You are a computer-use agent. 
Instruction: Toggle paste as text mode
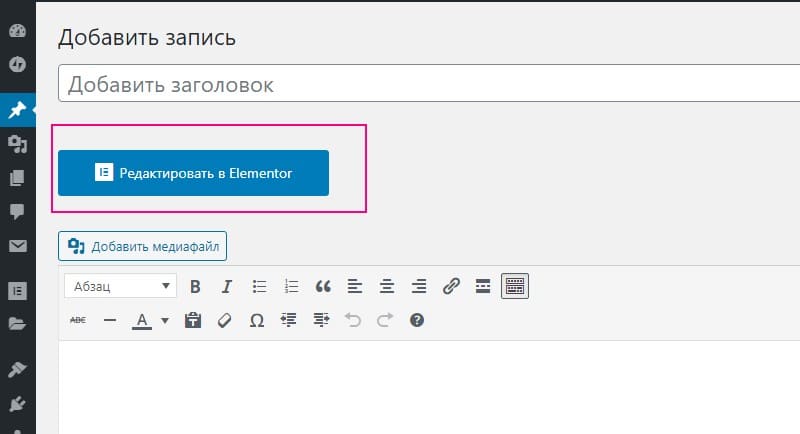(x=192, y=320)
